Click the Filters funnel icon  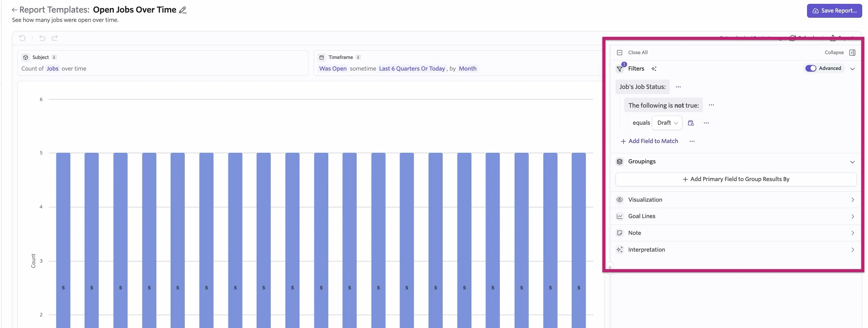pos(619,69)
